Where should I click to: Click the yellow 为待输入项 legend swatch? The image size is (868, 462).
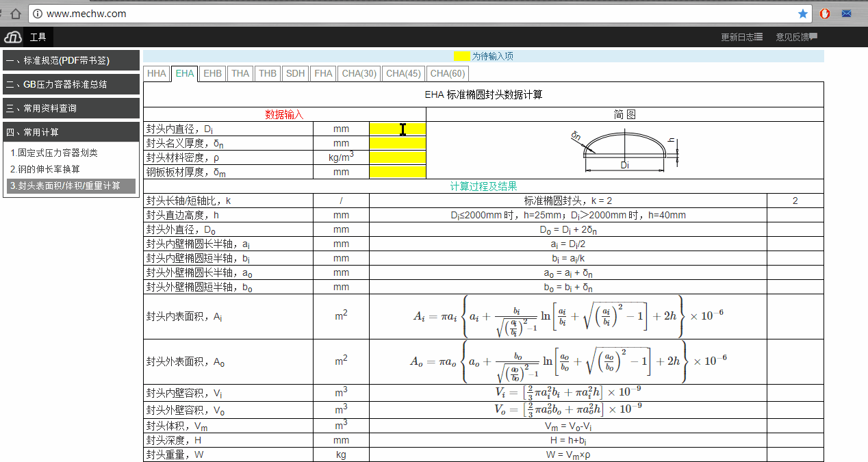463,56
